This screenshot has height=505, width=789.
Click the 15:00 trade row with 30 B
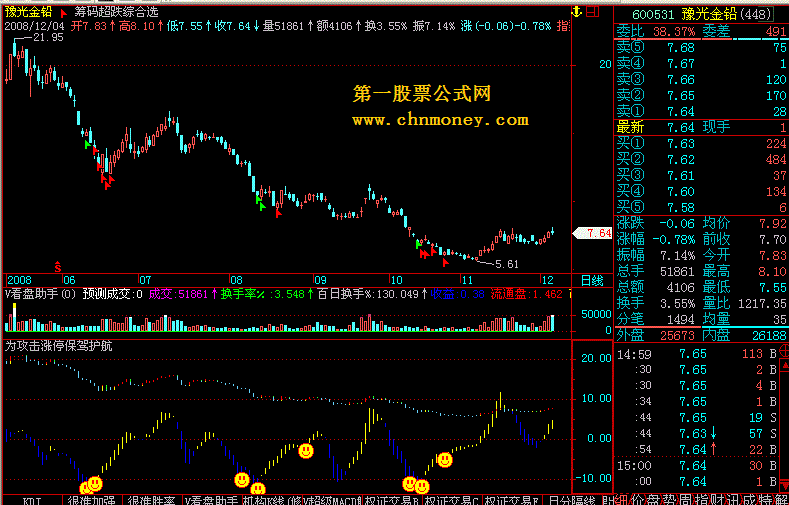[x=698, y=465]
